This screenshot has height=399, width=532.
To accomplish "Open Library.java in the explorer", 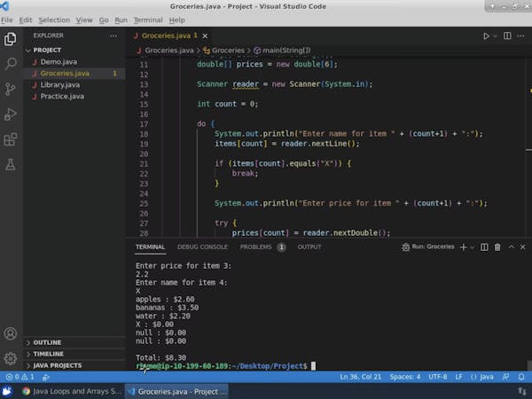I will [74, 85].
